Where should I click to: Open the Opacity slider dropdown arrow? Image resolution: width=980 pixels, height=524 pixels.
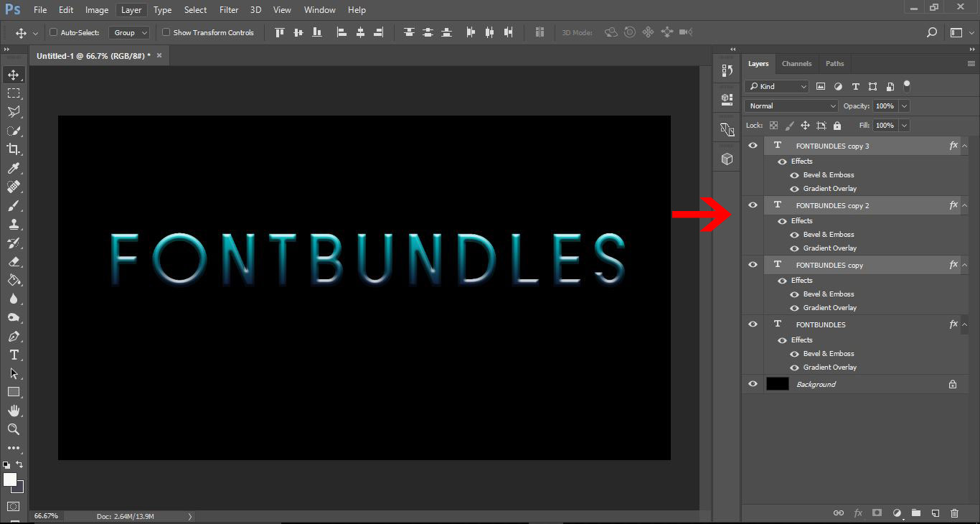pyautogui.click(x=904, y=106)
